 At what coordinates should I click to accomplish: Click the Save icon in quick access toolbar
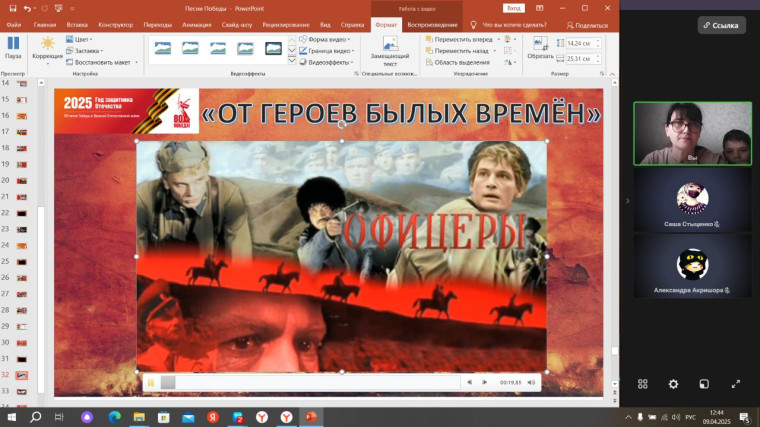(x=13, y=8)
